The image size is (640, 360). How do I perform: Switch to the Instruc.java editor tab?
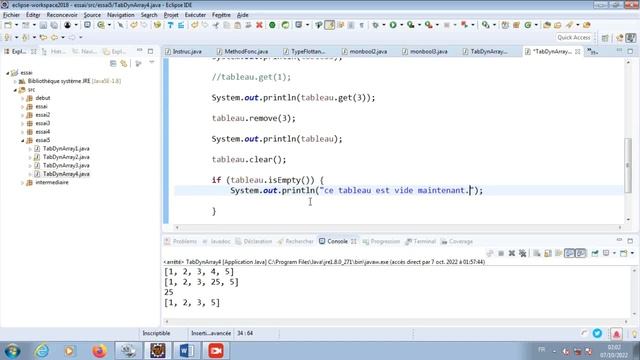pos(184,51)
